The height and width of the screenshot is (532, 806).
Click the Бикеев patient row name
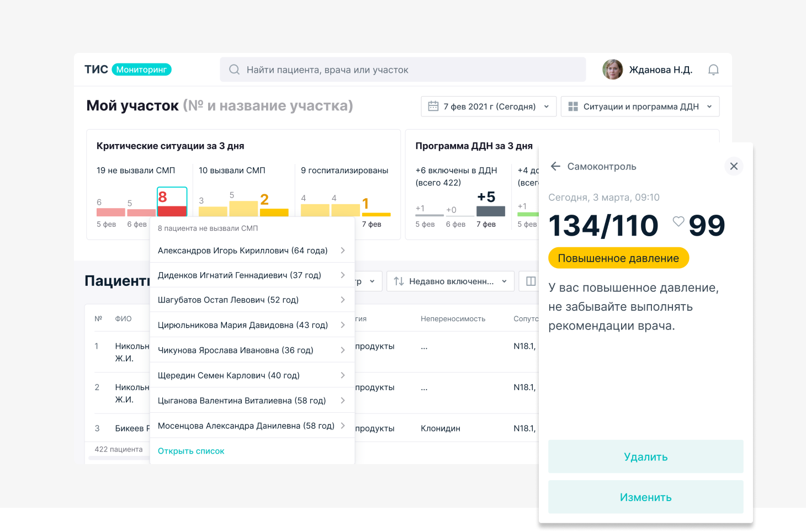pos(132,428)
